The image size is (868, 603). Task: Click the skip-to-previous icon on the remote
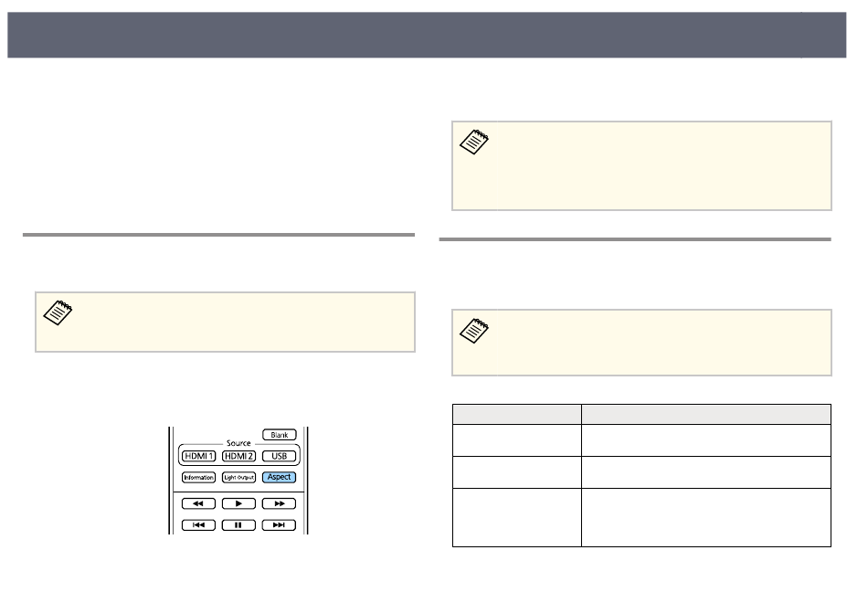[199, 525]
